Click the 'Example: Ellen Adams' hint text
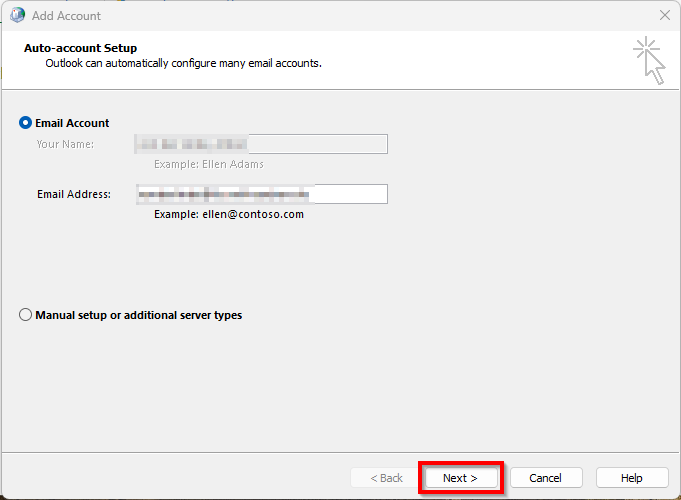The height and width of the screenshot is (500, 681). (209, 164)
